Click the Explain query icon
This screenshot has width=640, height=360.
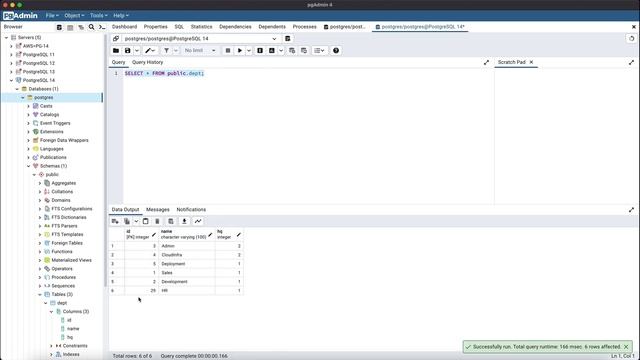(x=260, y=51)
